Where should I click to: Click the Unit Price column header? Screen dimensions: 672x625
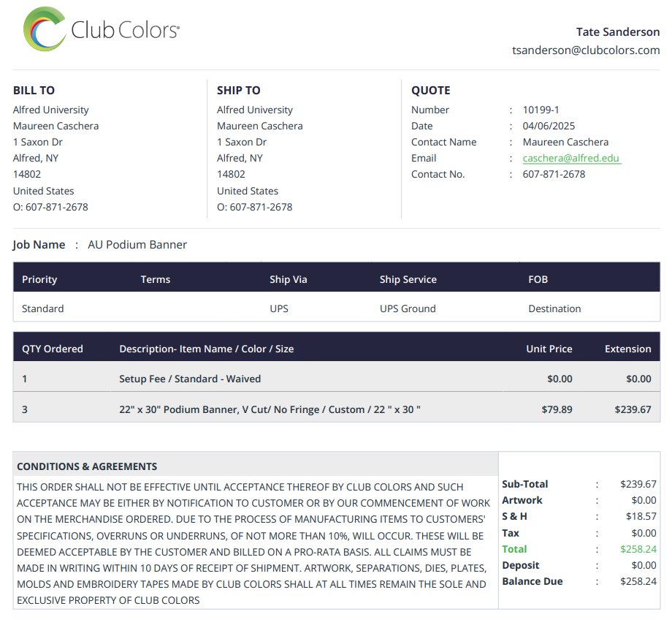point(549,349)
